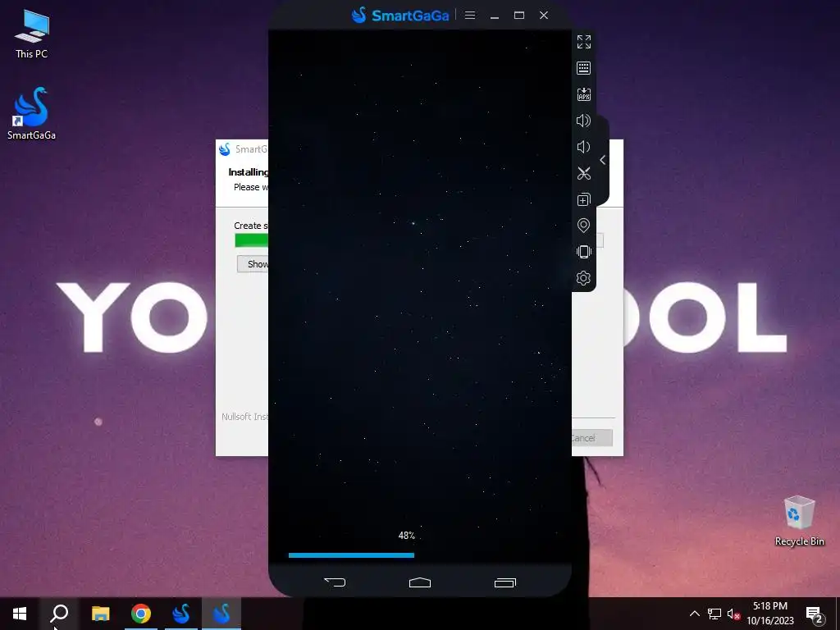
Task: Show hidden tray icons chevron
Action: pos(694,614)
